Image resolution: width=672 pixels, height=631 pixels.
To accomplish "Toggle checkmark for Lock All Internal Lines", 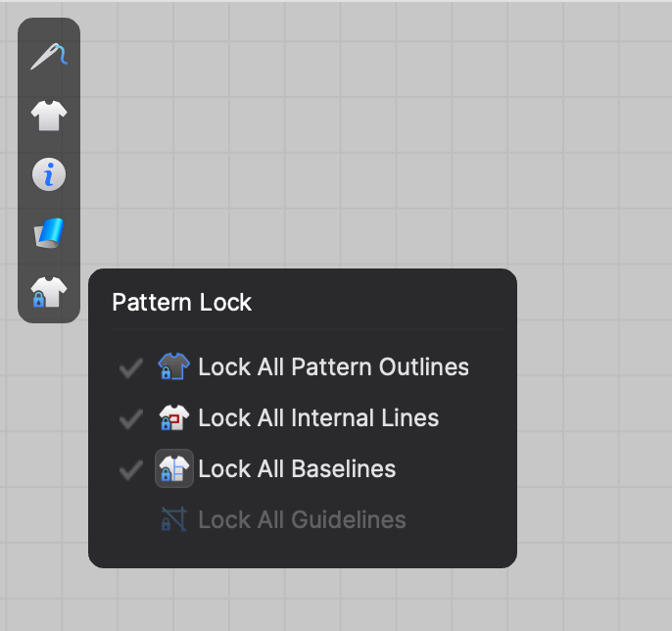I will [x=131, y=418].
